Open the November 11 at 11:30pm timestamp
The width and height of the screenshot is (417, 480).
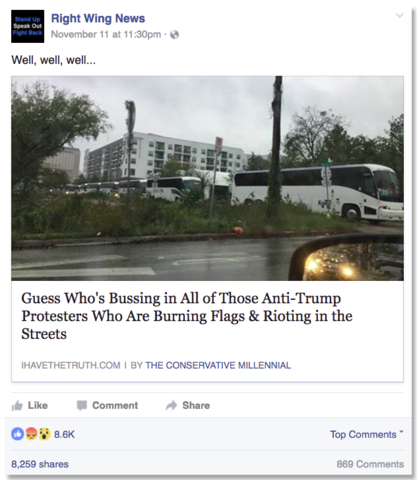coord(106,34)
